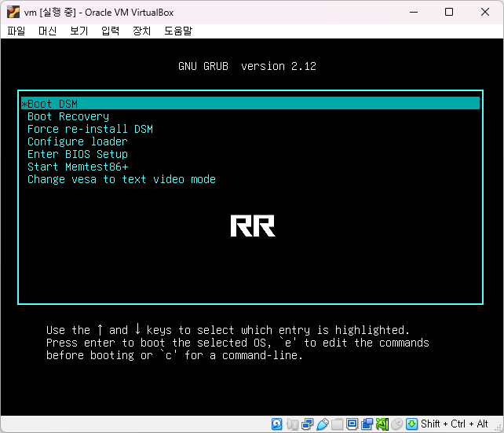Click the USB devices status icon
504x433 pixels.
(x=323, y=424)
